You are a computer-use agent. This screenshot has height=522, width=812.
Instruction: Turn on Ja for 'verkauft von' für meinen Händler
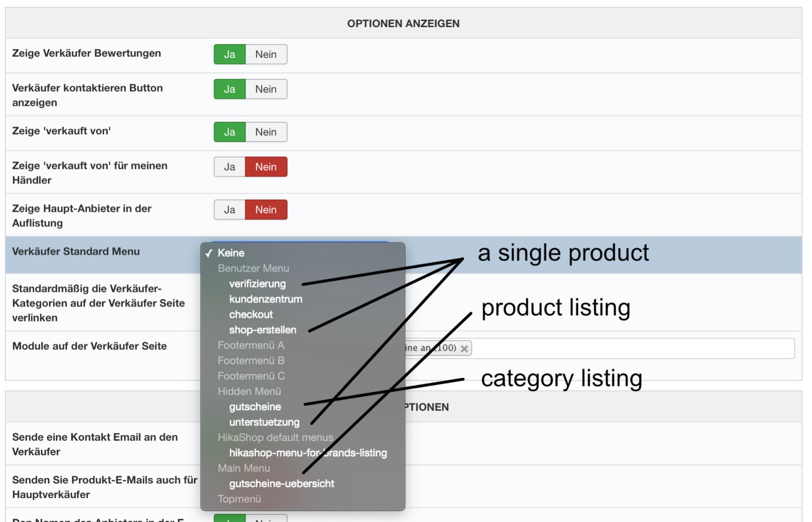[230, 167]
